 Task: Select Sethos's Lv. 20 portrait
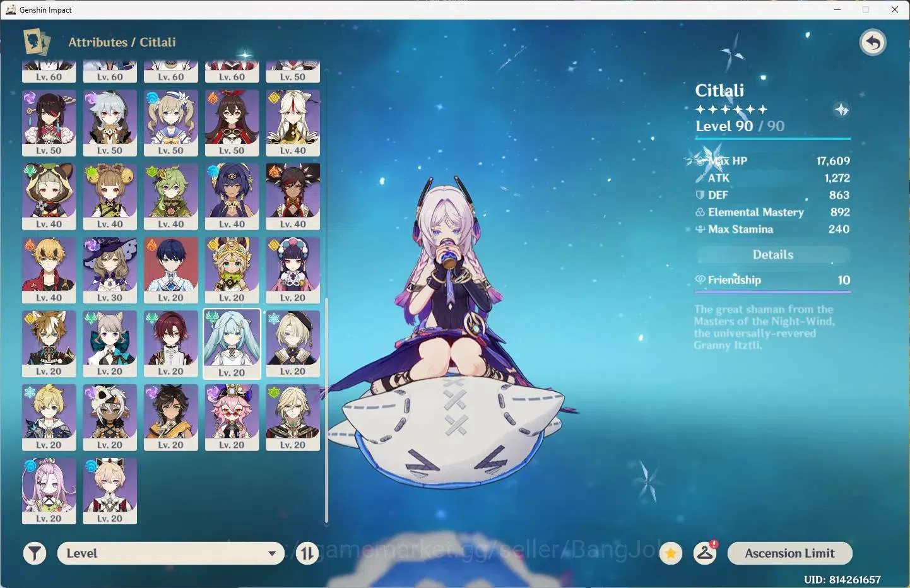[171, 418]
